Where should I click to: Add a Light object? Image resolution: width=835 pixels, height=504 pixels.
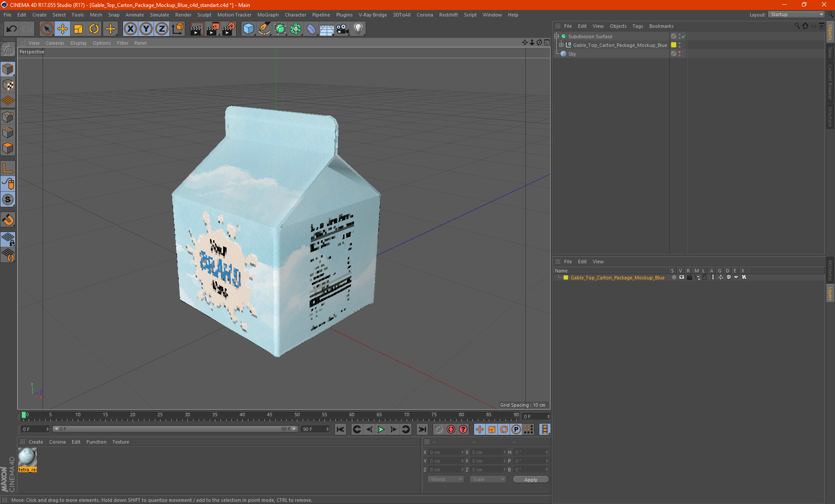point(358,29)
